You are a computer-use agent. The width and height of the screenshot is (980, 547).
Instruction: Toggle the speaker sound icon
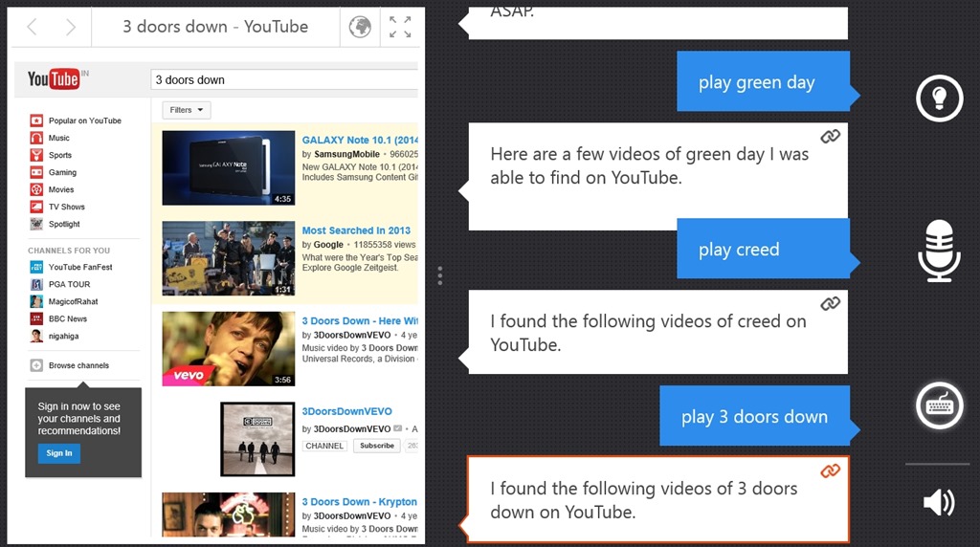click(x=939, y=502)
